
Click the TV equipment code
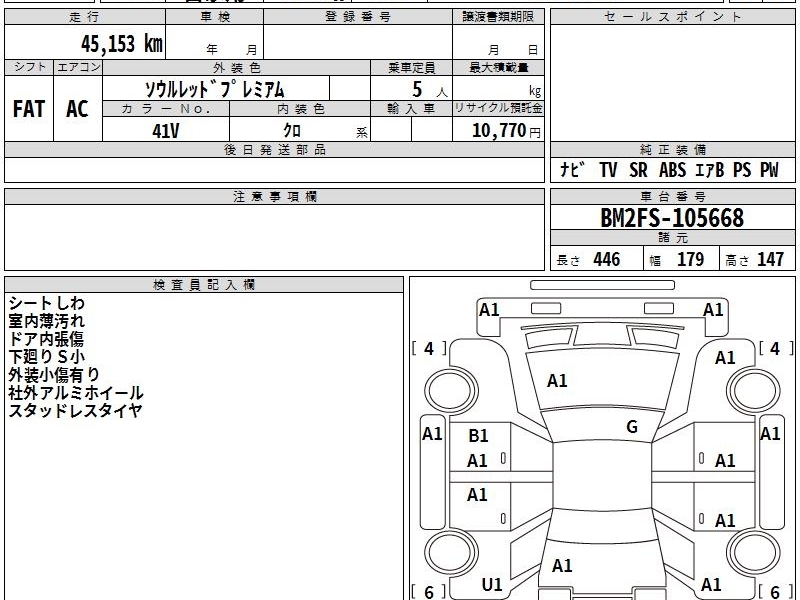point(608,170)
